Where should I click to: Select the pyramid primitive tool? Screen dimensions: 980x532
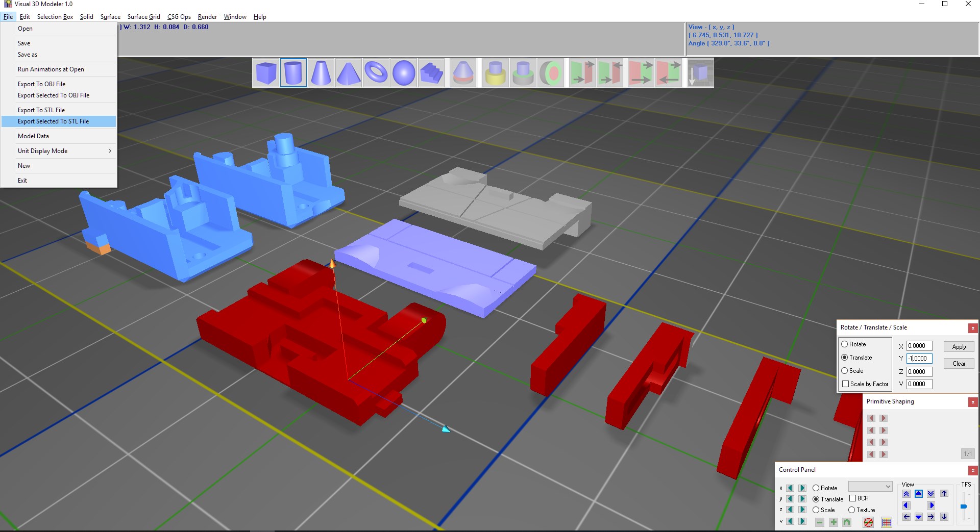348,72
